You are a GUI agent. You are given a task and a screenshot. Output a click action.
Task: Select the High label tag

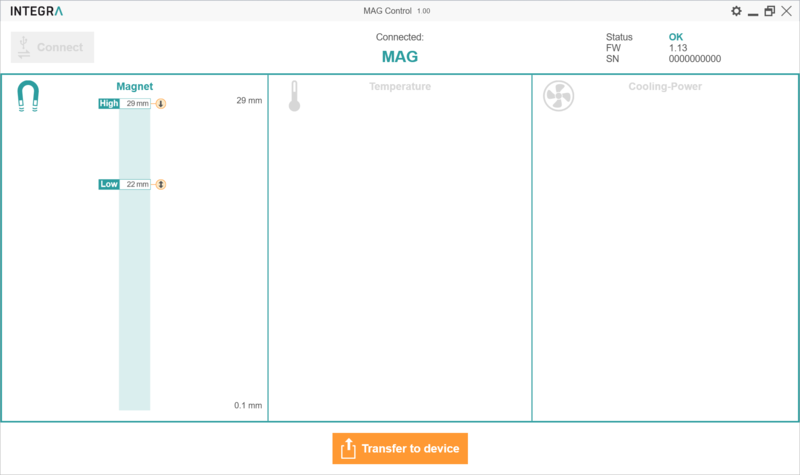click(109, 104)
